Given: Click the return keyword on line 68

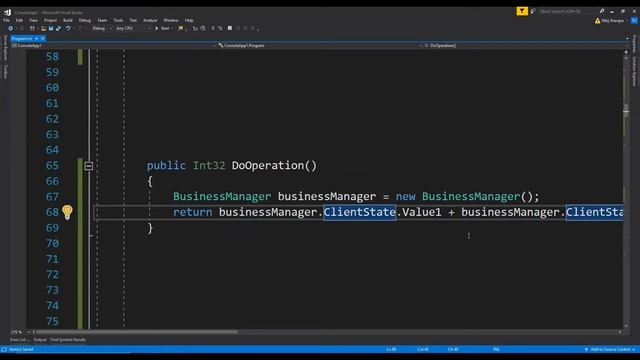Looking at the screenshot, I should pyautogui.click(x=193, y=212).
